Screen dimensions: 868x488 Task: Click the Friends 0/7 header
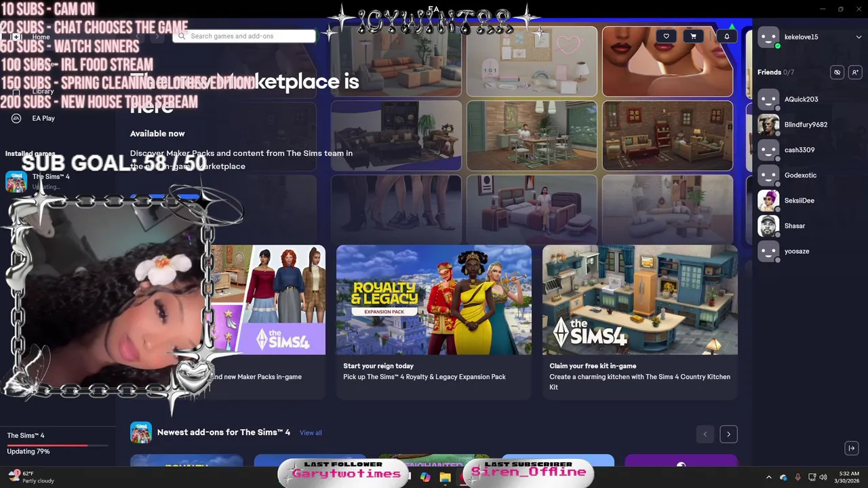coord(776,73)
